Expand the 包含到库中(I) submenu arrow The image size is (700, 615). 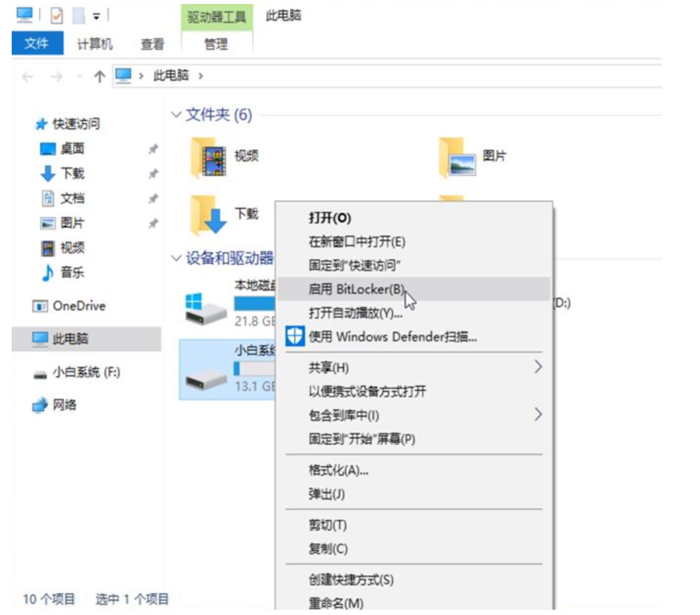(x=538, y=414)
